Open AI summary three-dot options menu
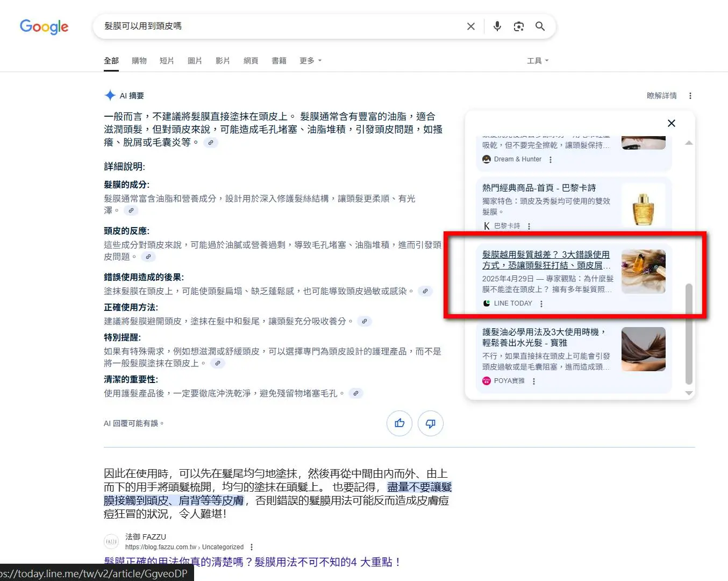This screenshot has width=728, height=581. (x=690, y=96)
